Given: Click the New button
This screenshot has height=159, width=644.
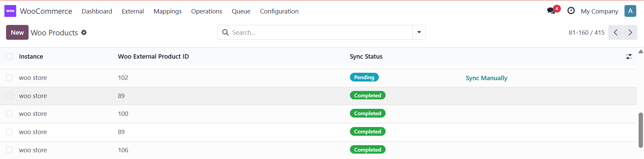Looking at the screenshot, I should (17, 32).
